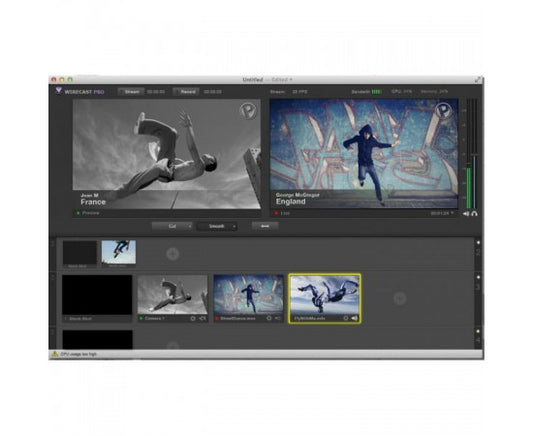Click the Preview window with France title
The height and width of the screenshot is (436, 533).
click(x=167, y=154)
